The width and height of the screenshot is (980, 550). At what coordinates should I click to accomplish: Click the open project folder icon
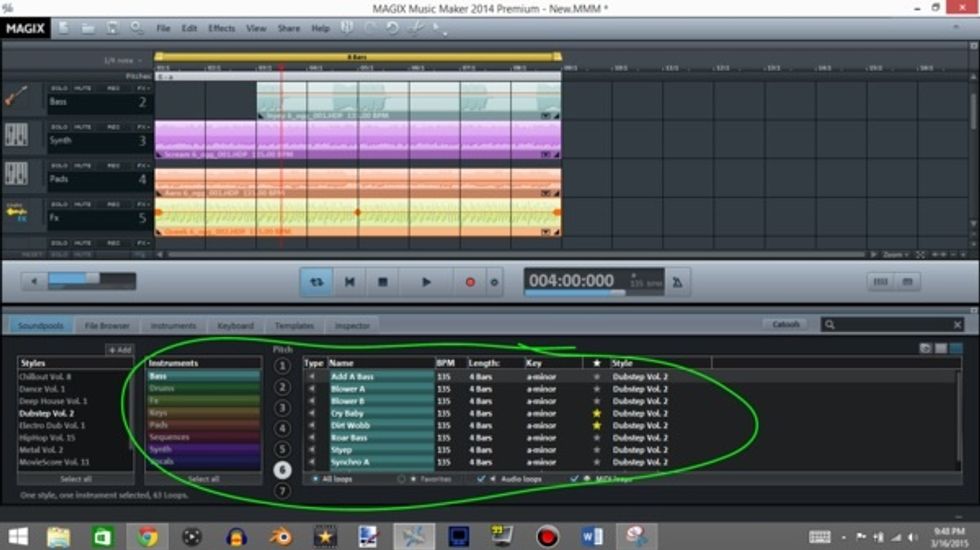point(88,28)
